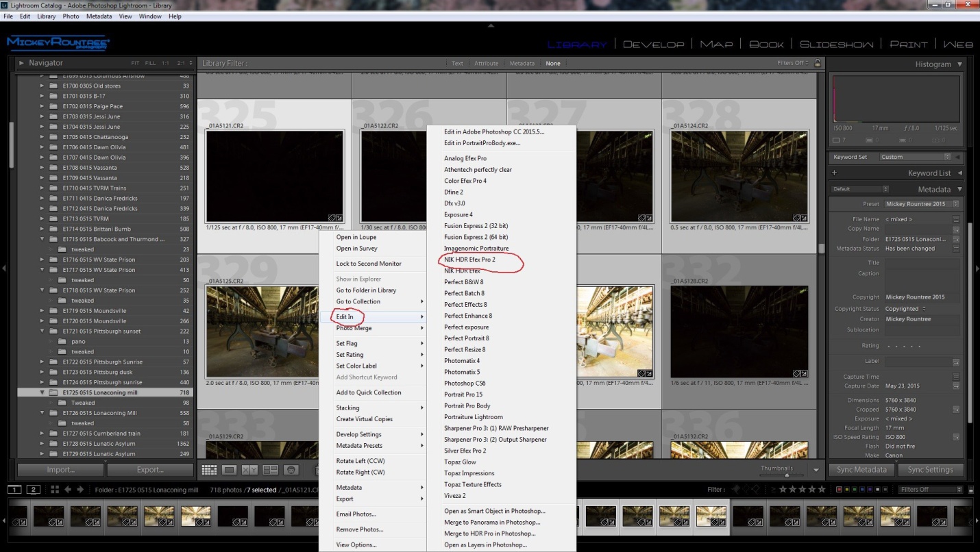Select Attribute in Library Filter bar

click(x=487, y=64)
